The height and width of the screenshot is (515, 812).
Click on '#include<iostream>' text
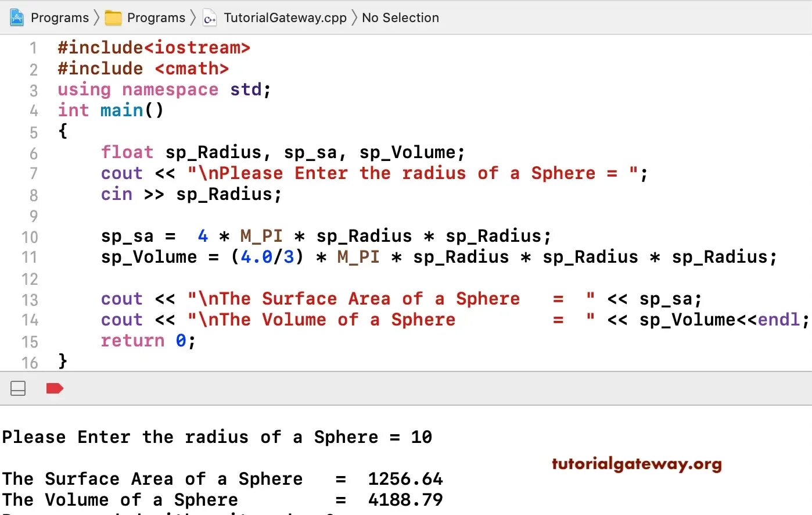[x=154, y=48]
